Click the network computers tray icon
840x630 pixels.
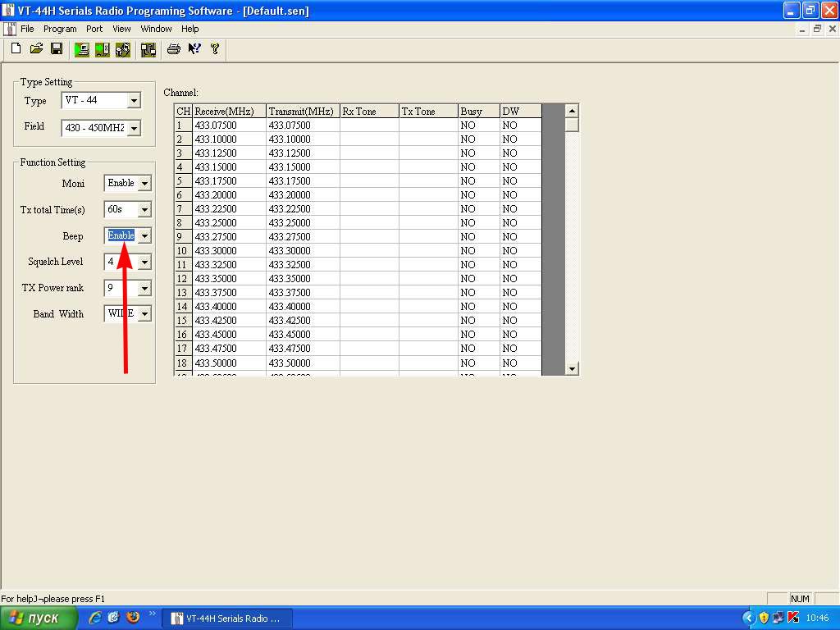(x=778, y=618)
